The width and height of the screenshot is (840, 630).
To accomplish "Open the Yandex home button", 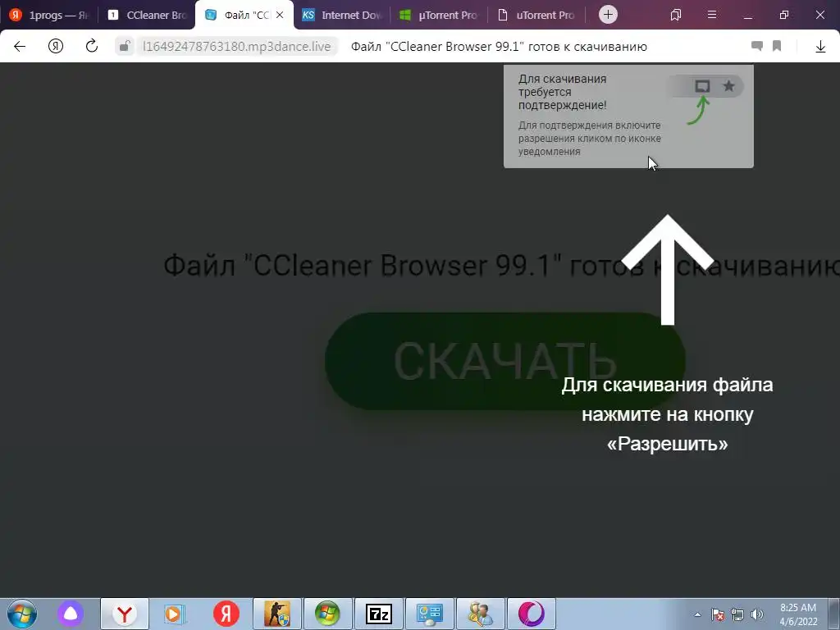I will pos(56,47).
